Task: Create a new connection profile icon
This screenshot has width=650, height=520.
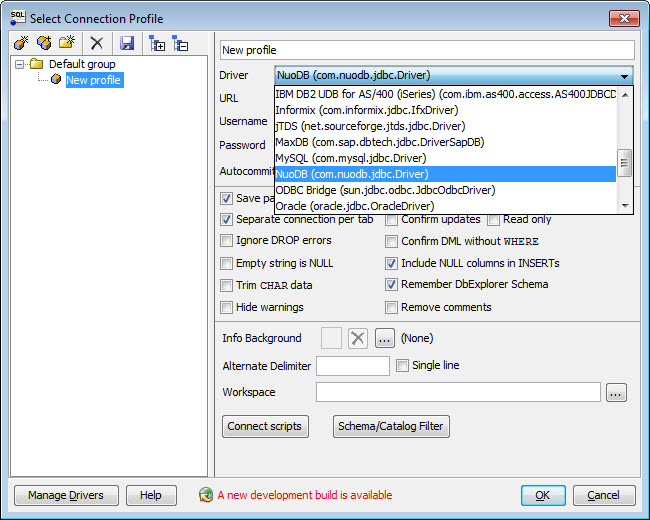Action: [21, 43]
